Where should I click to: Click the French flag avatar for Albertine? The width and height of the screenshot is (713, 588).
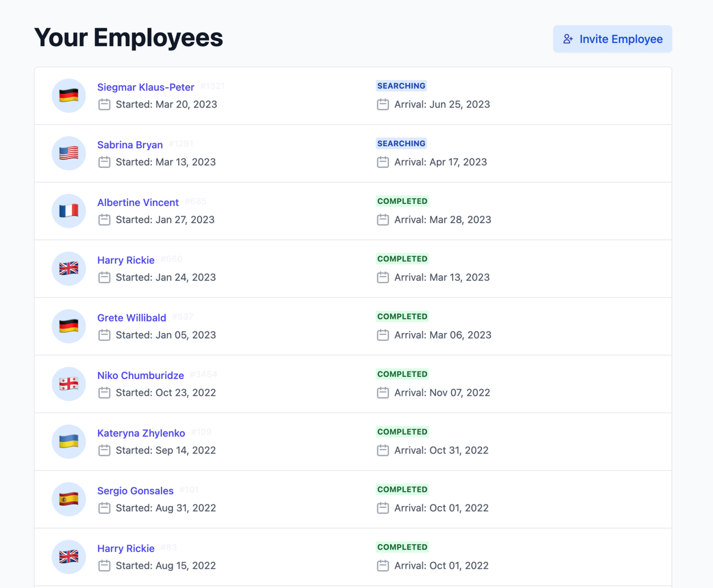click(69, 211)
